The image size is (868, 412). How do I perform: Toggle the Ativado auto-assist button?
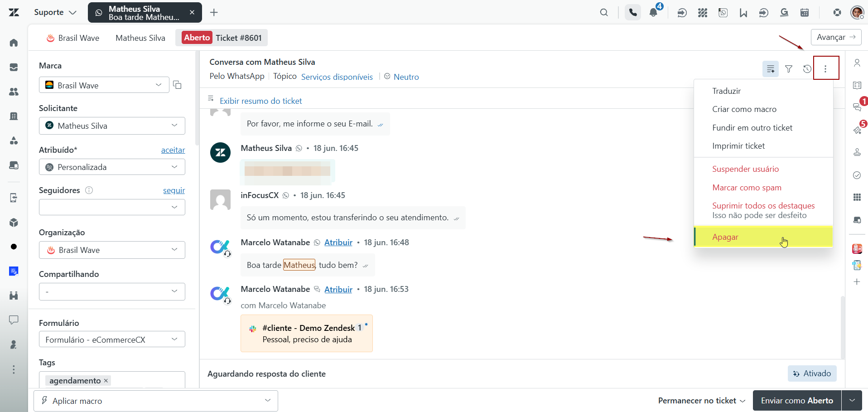click(x=812, y=373)
